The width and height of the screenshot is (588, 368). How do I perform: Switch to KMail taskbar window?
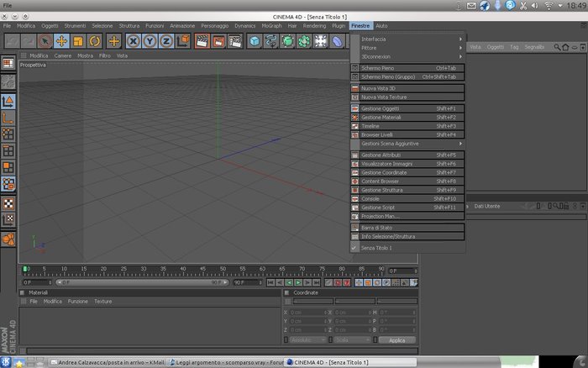pyautogui.click(x=108, y=362)
